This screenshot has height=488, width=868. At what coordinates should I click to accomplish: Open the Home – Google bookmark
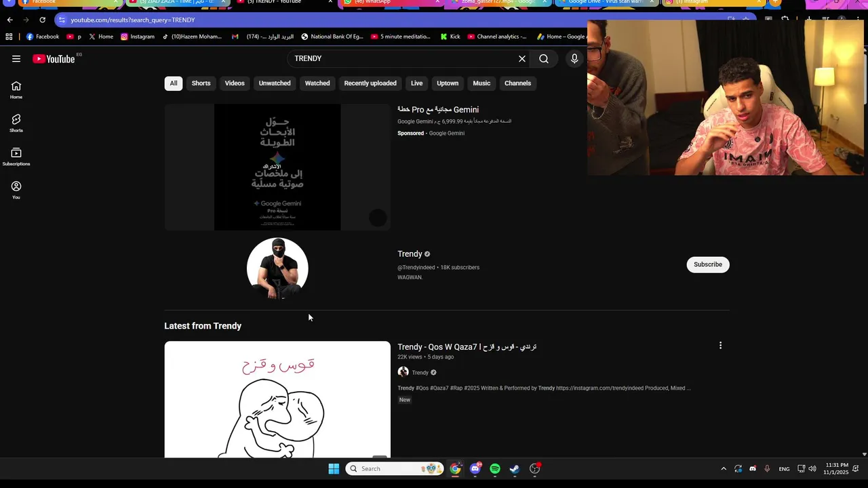561,37
